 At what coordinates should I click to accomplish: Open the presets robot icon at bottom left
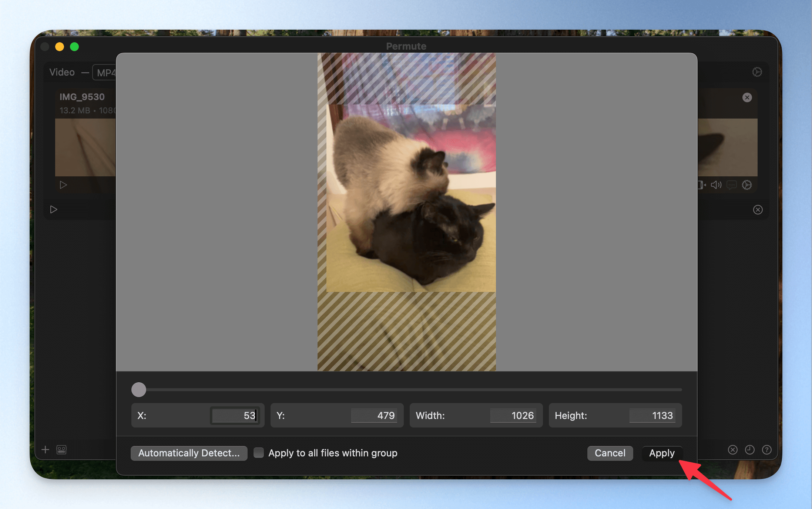click(x=61, y=450)
